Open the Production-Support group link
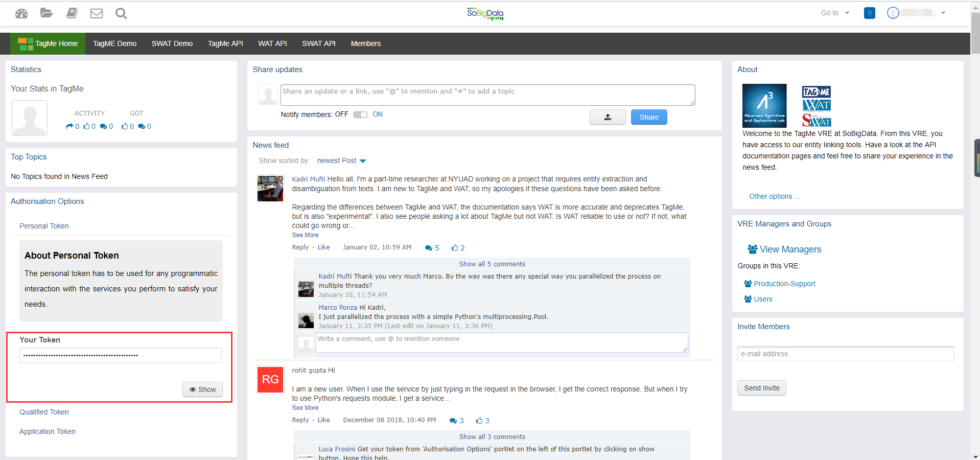Image resolution: width=980 pixels, height=460 pixels. (x=784, y=284)
